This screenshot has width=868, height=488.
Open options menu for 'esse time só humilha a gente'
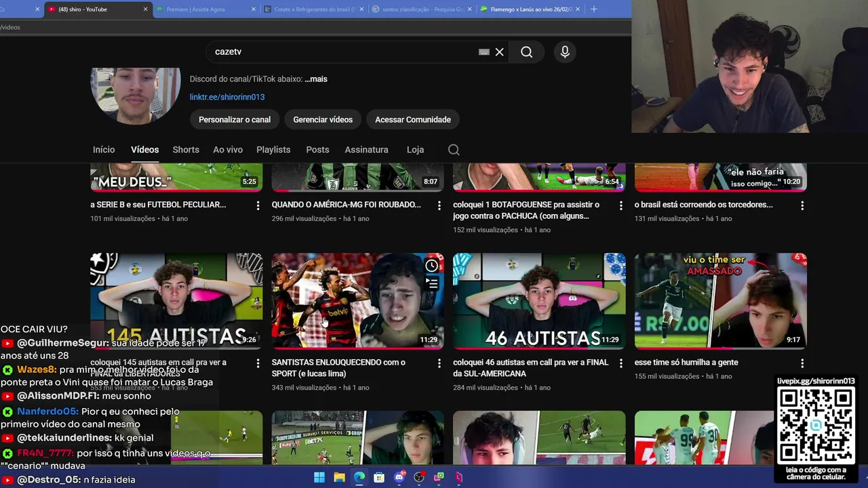[x=802, y=363]
